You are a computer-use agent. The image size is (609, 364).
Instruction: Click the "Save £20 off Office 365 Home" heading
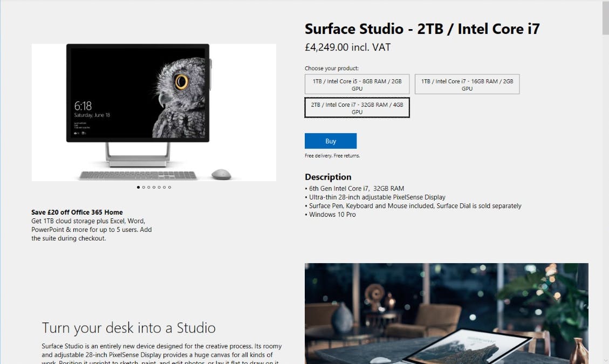click(77, 212)
